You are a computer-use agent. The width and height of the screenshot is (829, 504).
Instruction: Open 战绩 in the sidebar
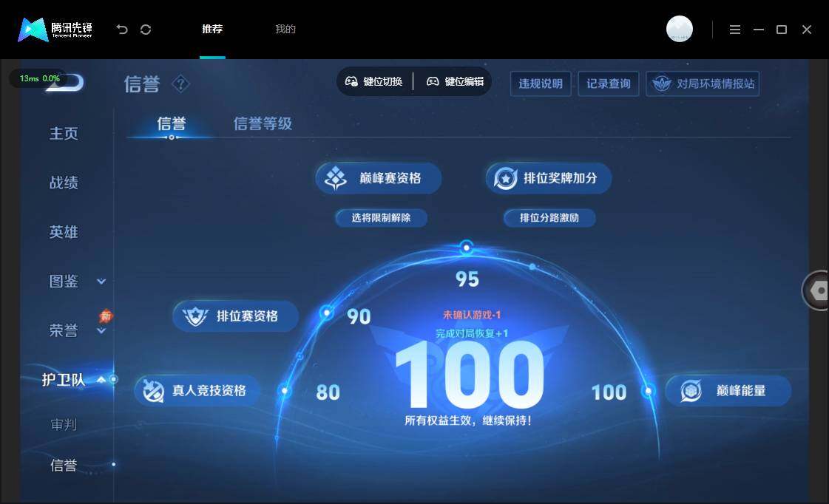64,183
